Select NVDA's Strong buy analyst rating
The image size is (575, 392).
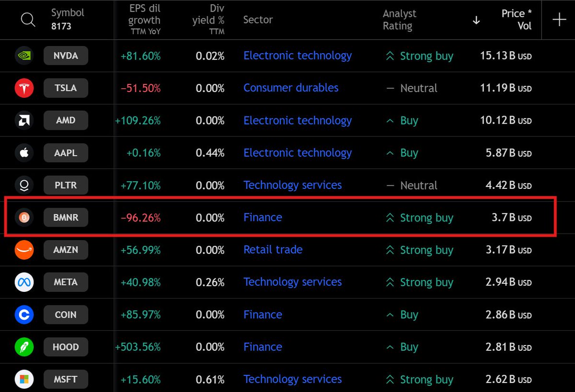pyautogui.click(x=420, y=56)
